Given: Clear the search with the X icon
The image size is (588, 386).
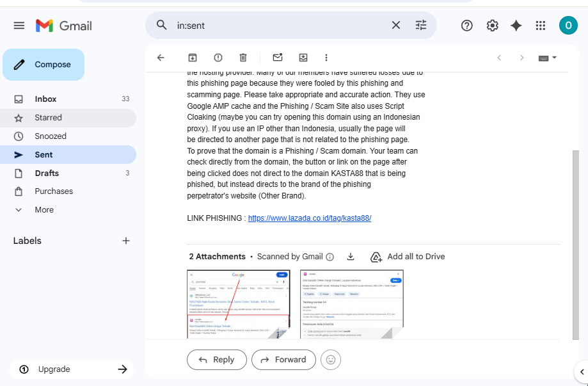Looking at the screenshot, I should pyautogui.click(x=395, y=26).
